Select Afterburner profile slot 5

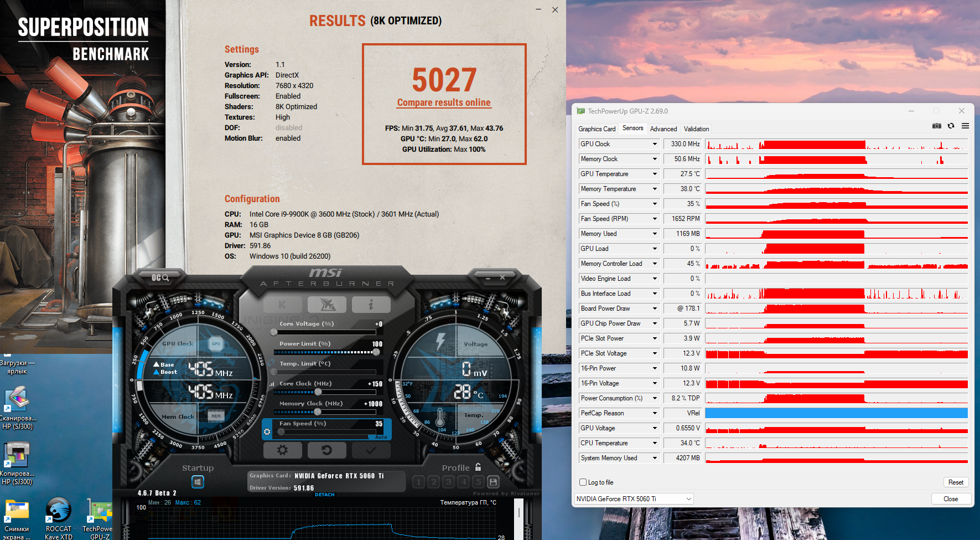click(x=479, y=482)
